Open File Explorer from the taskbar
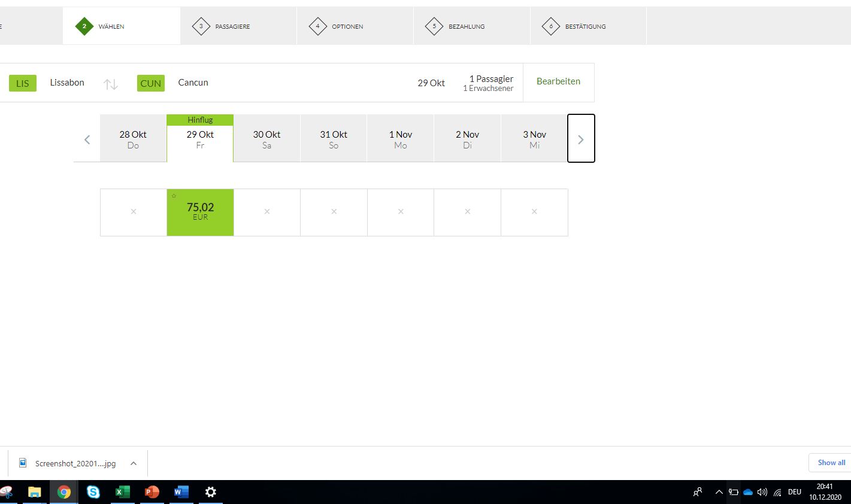 tap(35, 492)
